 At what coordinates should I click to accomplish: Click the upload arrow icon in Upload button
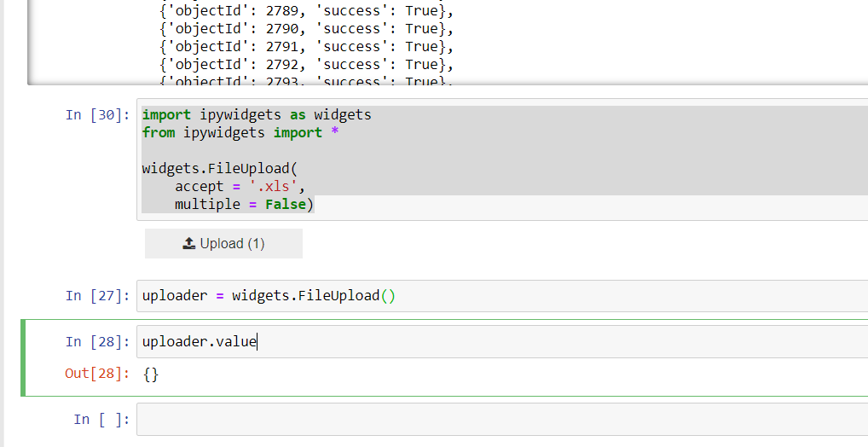pyautogui.click(x=188, y=244)
